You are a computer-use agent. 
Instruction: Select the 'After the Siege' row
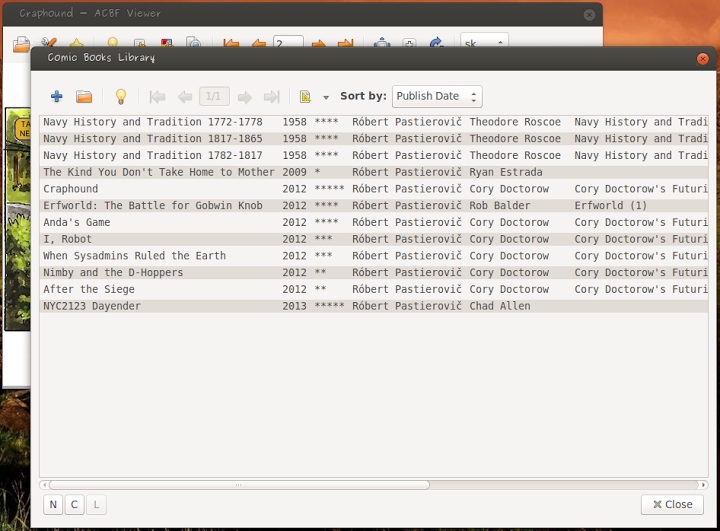point(374,289)
